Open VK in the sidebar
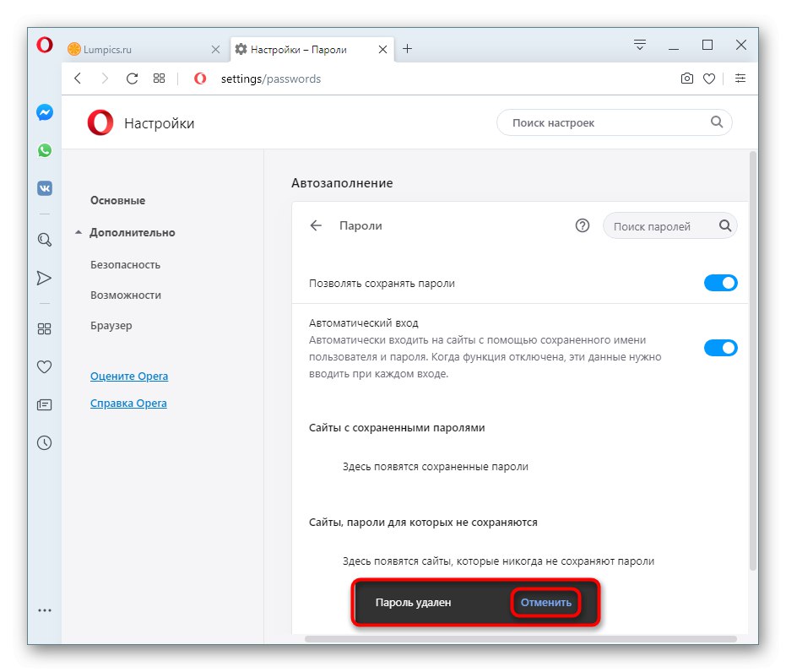This screenshot has width=786, height=672. tap(45, 188)
